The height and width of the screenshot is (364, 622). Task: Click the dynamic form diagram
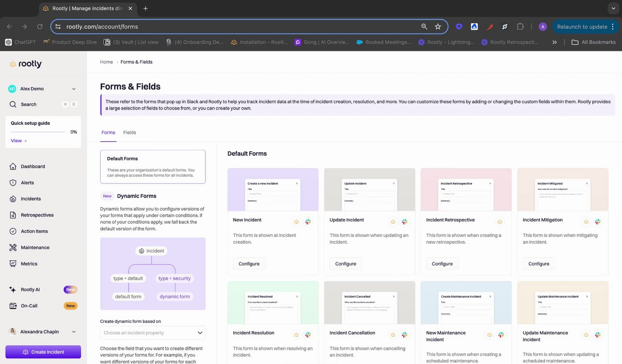pyautogui.click(x=153, y=274)
